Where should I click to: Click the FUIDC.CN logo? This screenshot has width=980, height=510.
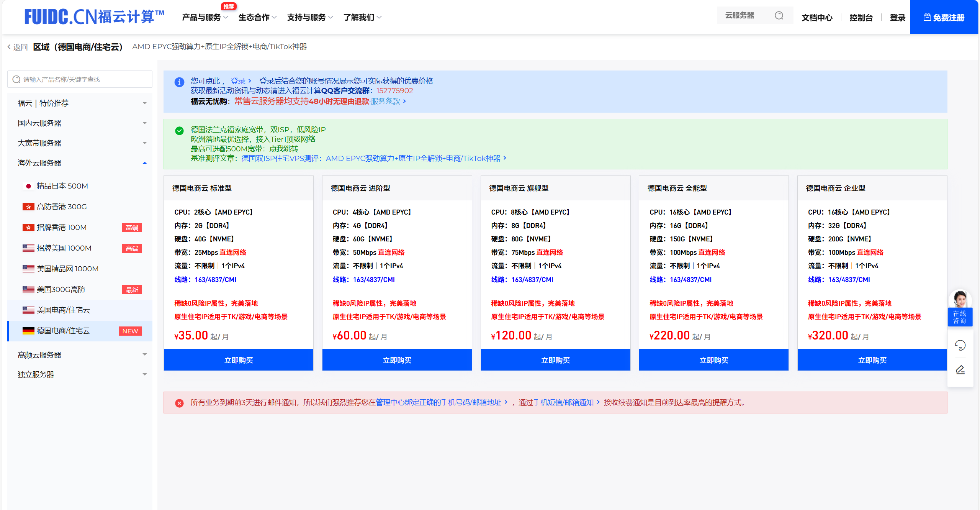pos(94,17)
